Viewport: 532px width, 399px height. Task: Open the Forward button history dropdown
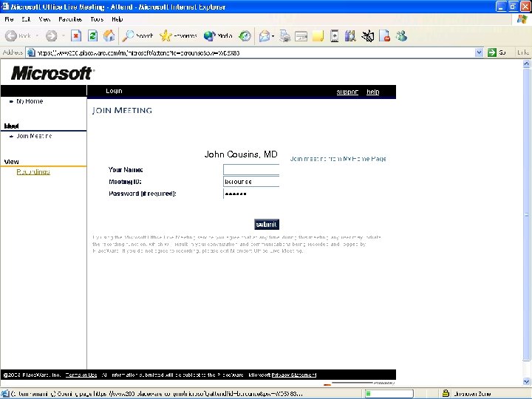(63, 35)
